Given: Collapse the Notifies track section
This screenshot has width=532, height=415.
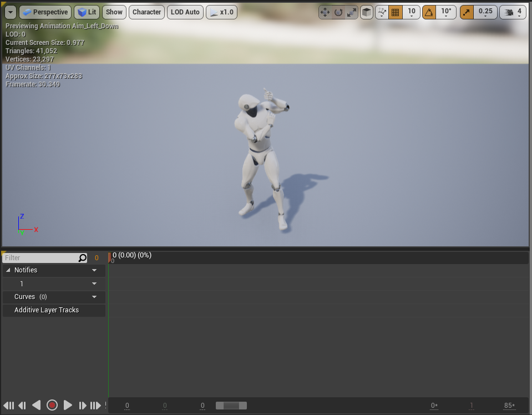Looking at the screenshot, I should point(8,270).
